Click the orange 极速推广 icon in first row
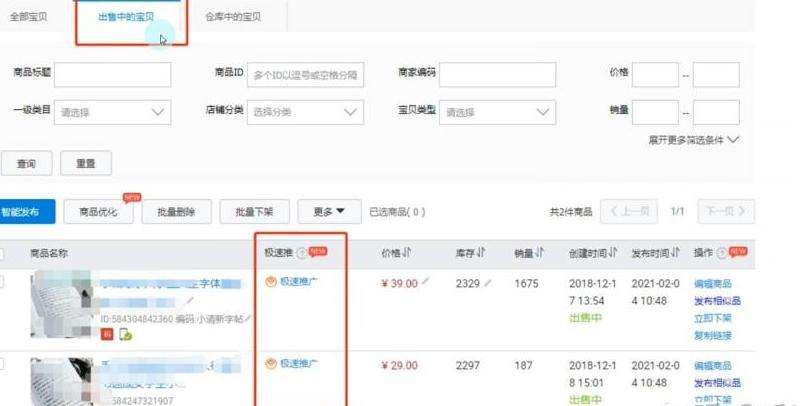 270,283
